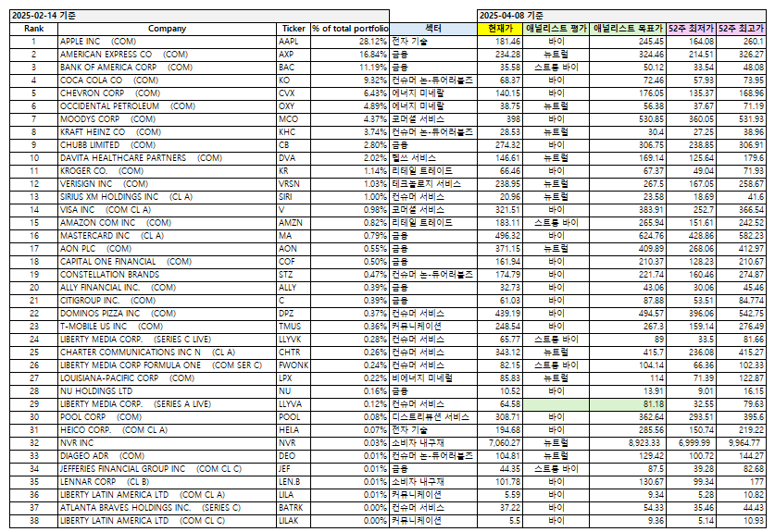Select the '245.45' target price cell

pyautogui.click(x=628, y=42)
